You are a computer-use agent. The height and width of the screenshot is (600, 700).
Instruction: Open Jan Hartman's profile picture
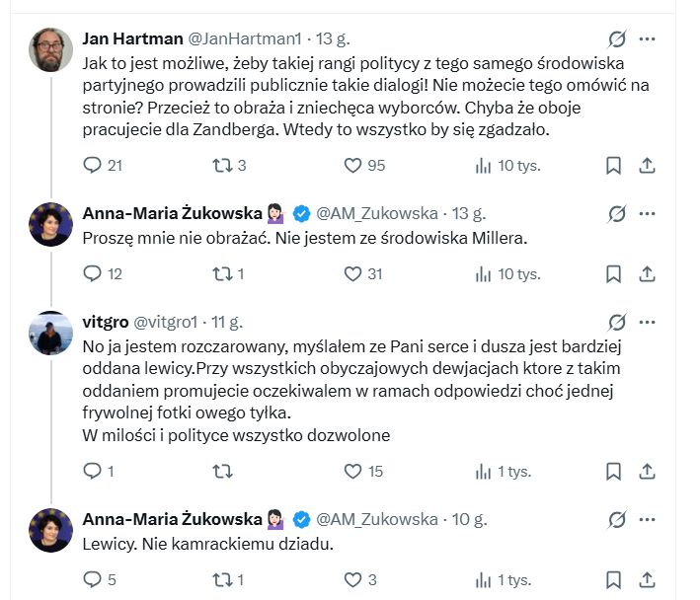click(50, 49)
